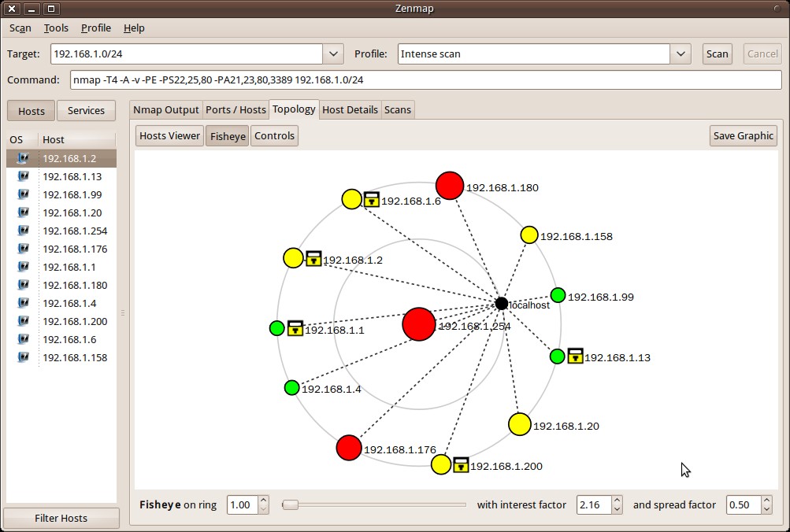Switch to the Ports / Hosts tab
Viewport: 790px width, 532px height.
pyautogui.click(x=236, y=109)
